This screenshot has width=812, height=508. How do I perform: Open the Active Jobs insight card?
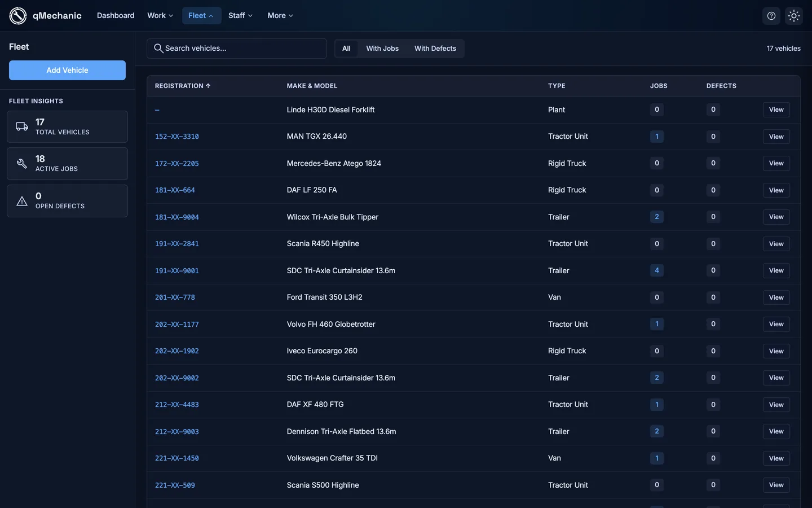(x=67, y=164)
